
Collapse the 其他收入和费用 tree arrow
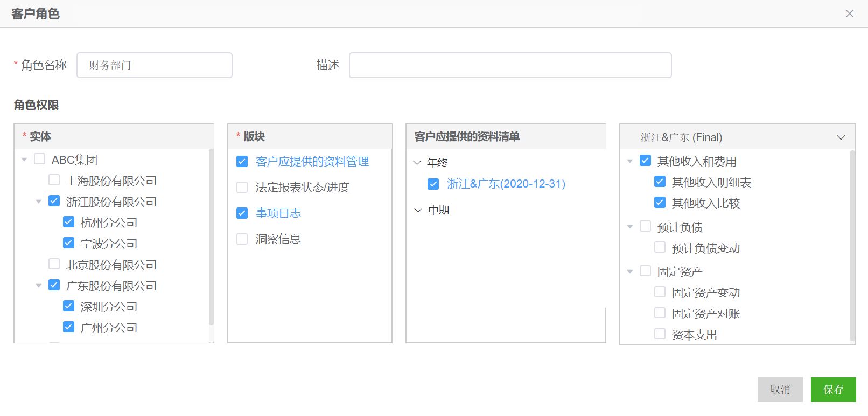coord(630,161)
